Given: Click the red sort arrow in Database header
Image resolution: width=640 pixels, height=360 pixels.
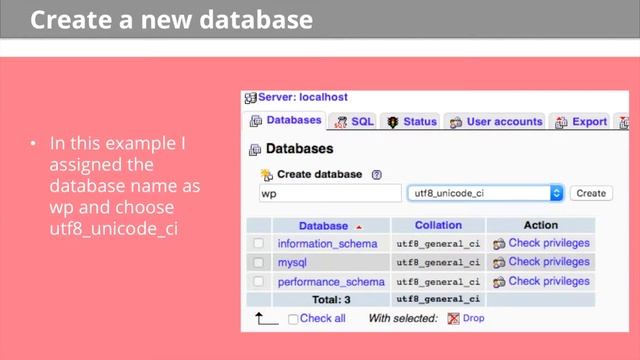Looking at the screenshot, I should click(359, 227).
